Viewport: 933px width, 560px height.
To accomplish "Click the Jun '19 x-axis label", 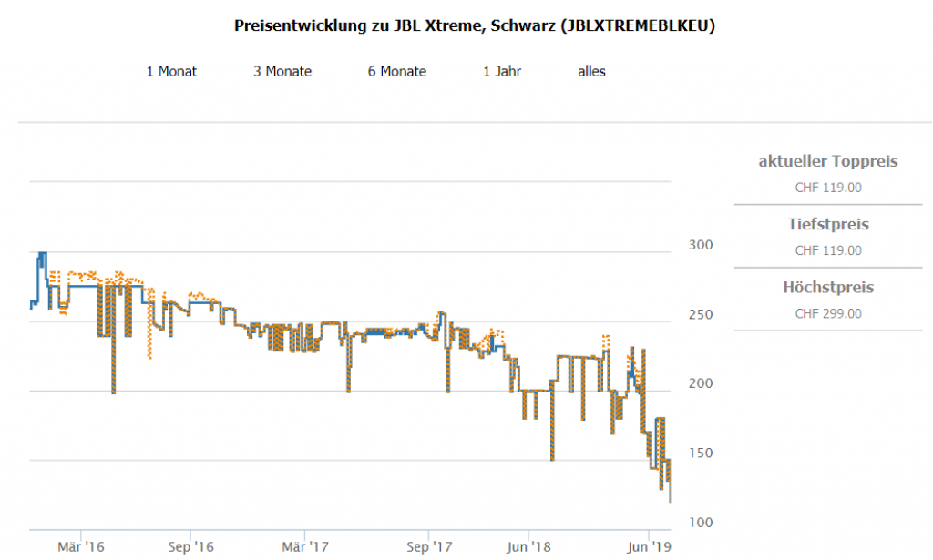I will tap(649, 546).
